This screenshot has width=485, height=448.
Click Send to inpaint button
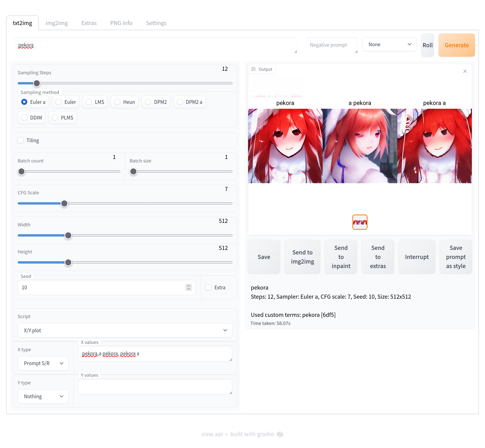point(341,257)
